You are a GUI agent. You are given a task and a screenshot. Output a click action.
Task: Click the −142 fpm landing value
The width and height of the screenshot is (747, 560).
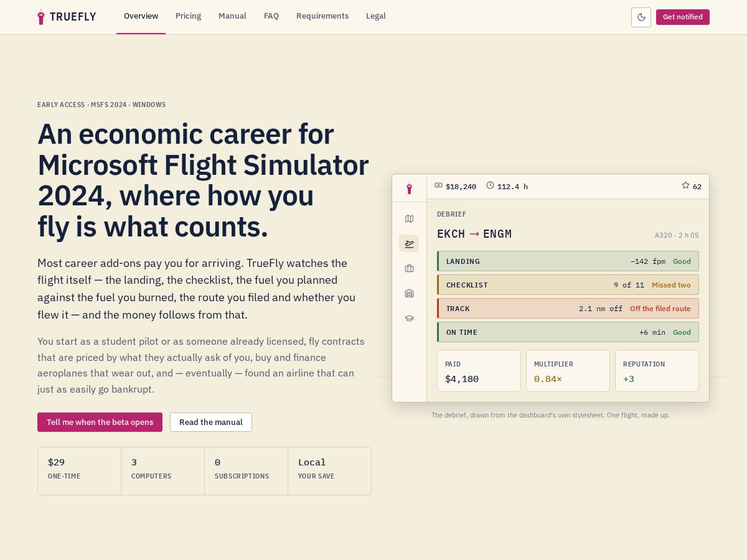[x=647, y=261]
